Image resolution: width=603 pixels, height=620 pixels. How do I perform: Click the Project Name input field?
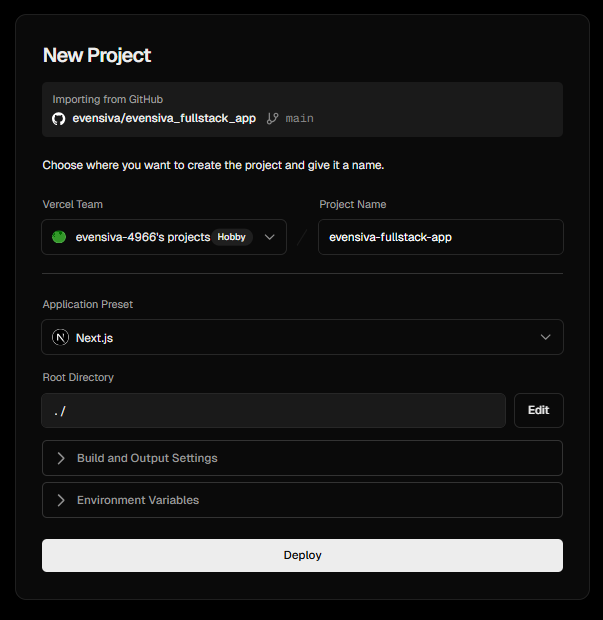[441, 237]
